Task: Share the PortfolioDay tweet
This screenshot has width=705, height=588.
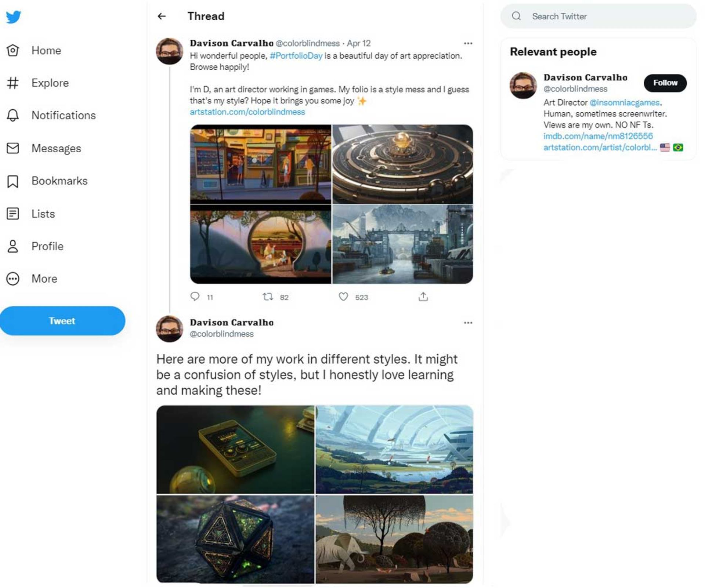Action: pyautogui.click(x=423, y=297)
